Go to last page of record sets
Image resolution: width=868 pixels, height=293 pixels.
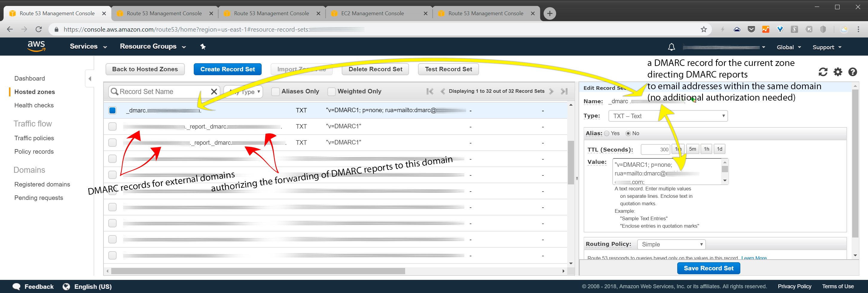pos(564,91)
